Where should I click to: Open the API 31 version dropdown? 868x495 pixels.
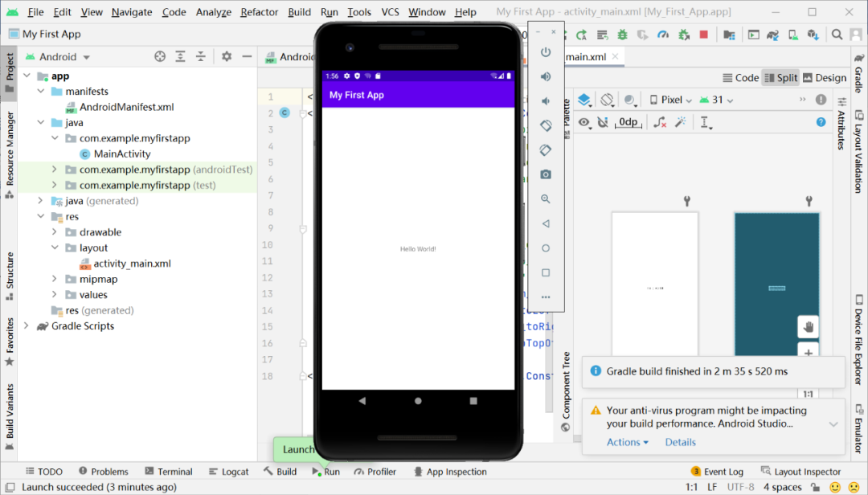(716, 100)
